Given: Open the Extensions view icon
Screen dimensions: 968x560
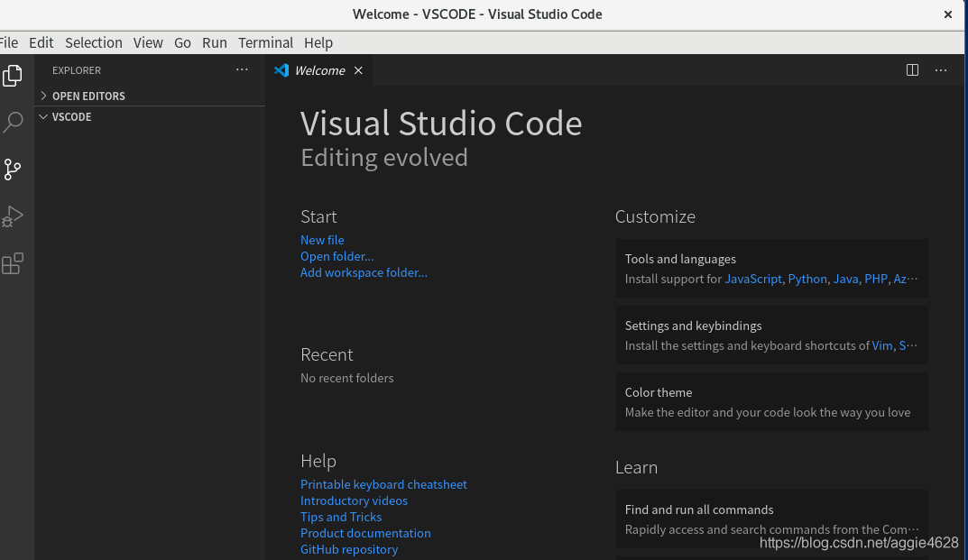Looking at the screenshot, I should coord(13,263).
